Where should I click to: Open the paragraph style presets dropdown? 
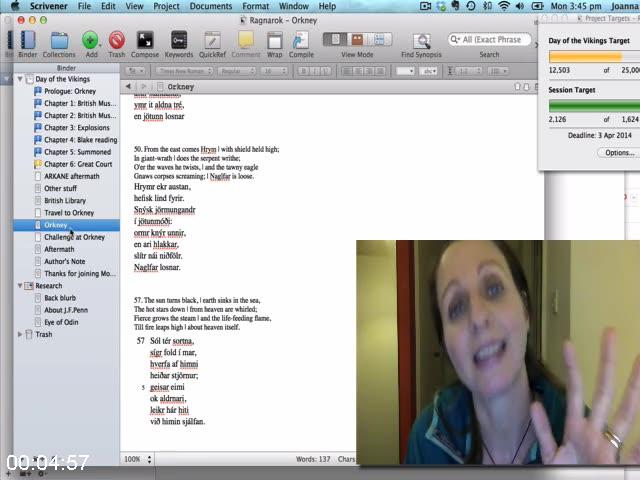click(x=136, y=71)
